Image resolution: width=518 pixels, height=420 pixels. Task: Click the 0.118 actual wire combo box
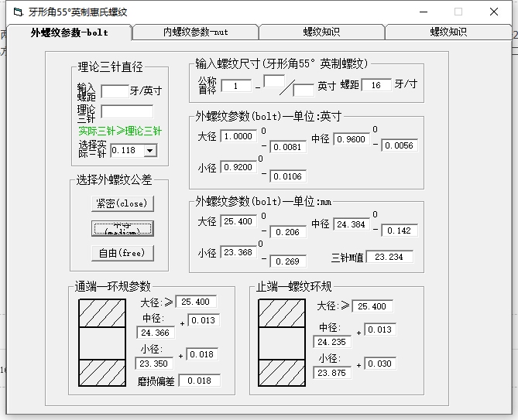tap(133, 151)
